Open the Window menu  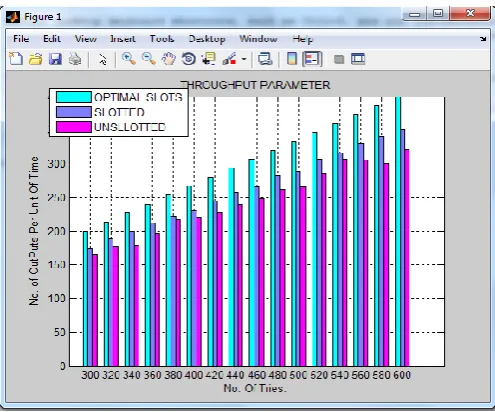click(x=258, y=39)
